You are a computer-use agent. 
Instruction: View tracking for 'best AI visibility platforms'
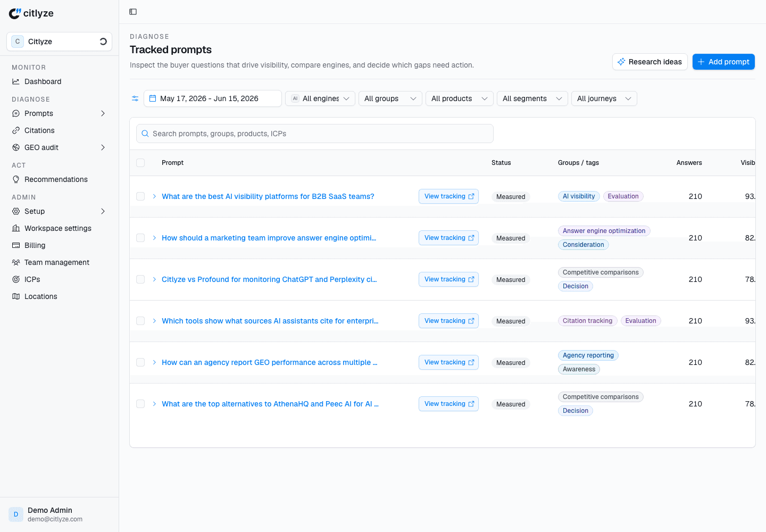coord(448,196)
